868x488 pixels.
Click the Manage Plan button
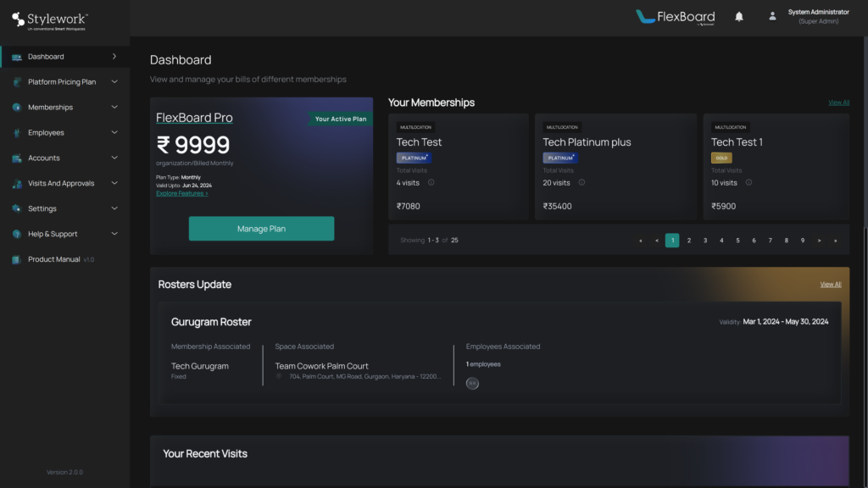(x=261, y=229)
